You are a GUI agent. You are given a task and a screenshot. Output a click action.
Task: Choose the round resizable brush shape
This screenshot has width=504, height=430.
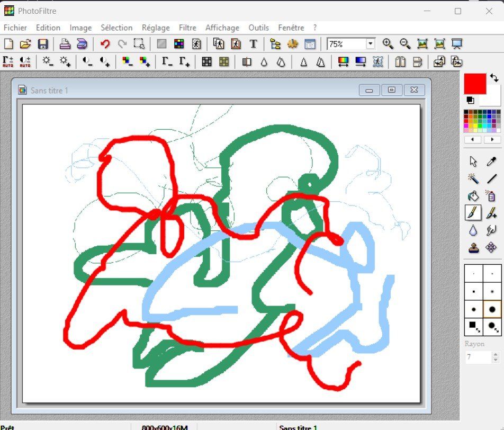[x=492, y=327]
